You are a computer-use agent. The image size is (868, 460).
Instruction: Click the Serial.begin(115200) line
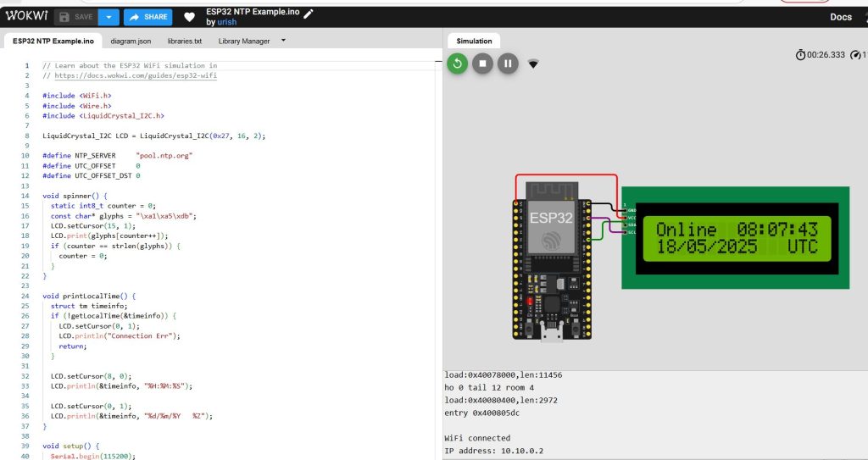coord(92,456)
